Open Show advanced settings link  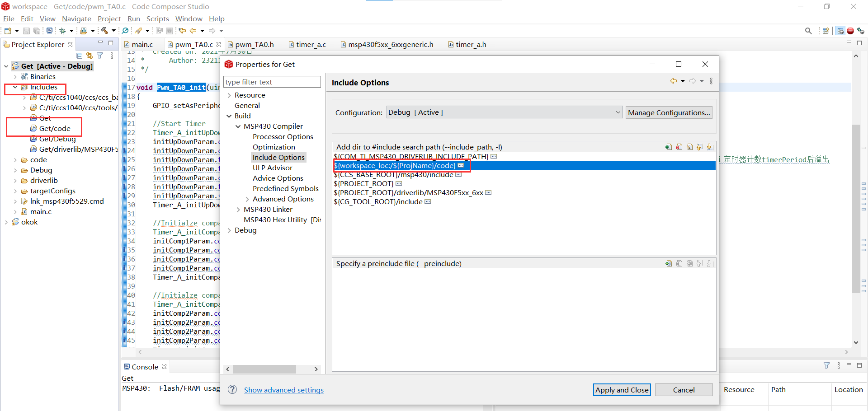pyautogui.click(x=283, y=390)
